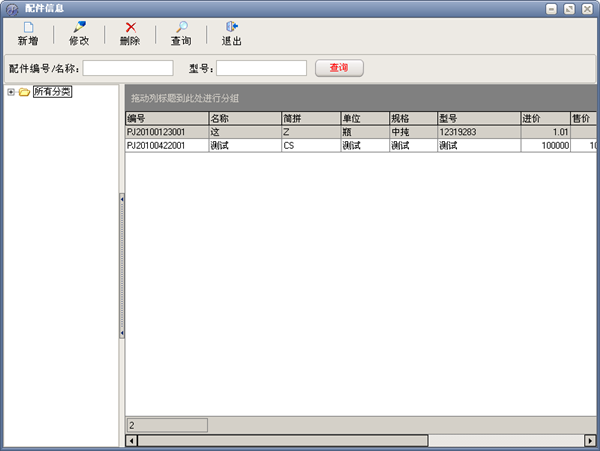Screen dimensions: 600x451
Task: Click the 删除 (Delete) red X icon
Action: tap(130, 27)
